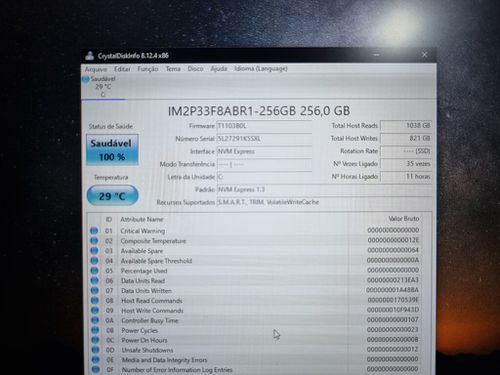Click the Número Serial value field
This screenshot has width=500, height=375.
click(264, 138)
